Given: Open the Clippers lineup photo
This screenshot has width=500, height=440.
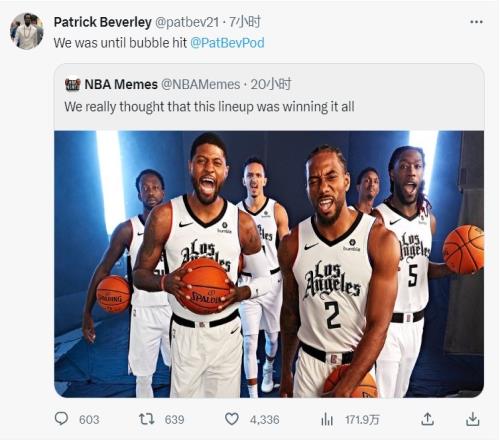Looking at the screenshot, I should point(269,264).
